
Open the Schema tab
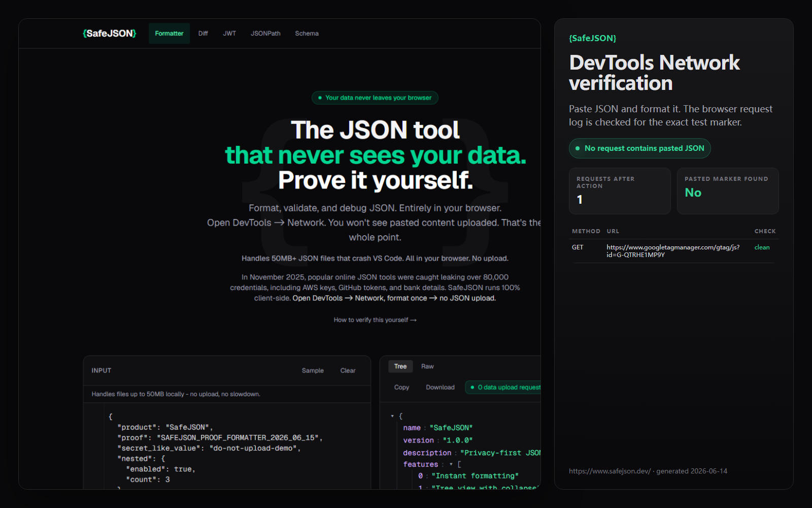(x=307, y=34)
